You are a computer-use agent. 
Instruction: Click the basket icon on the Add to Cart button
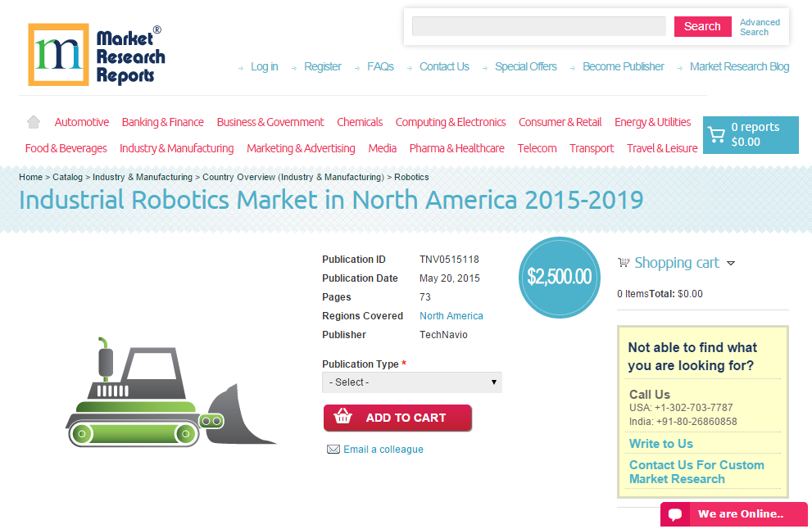tap(344, 418)
